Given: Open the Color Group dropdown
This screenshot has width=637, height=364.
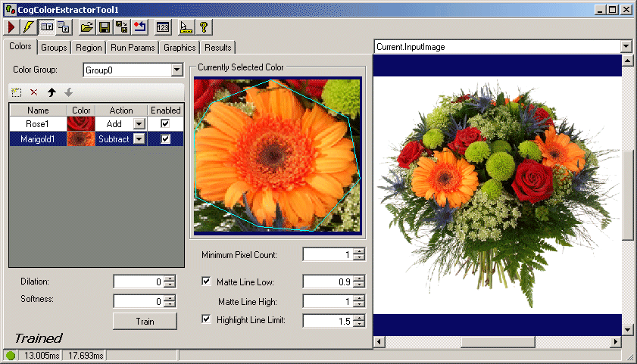Looking at the screenshot, I should click(177, 70).
